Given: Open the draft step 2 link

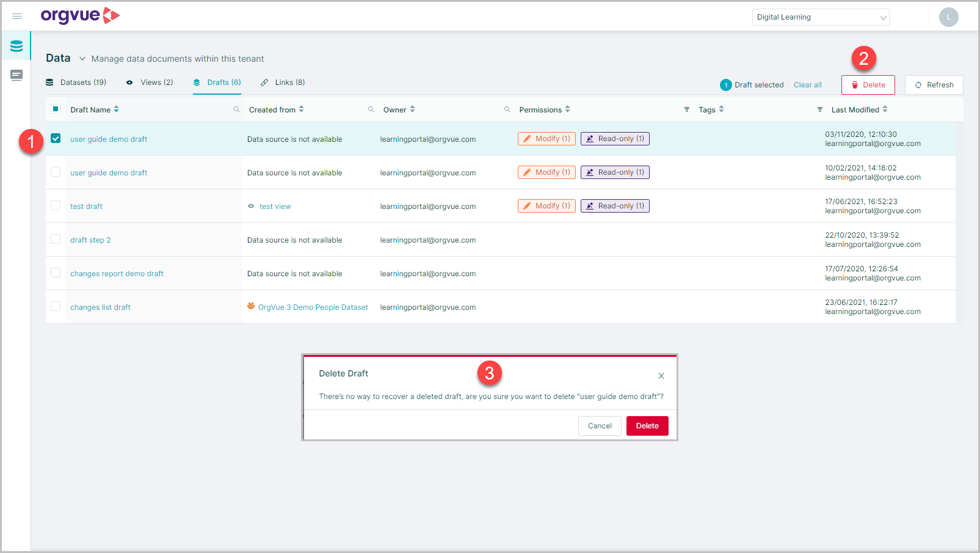Looking at the screenshot, I should pyautogui.click(x=90, y=240).
